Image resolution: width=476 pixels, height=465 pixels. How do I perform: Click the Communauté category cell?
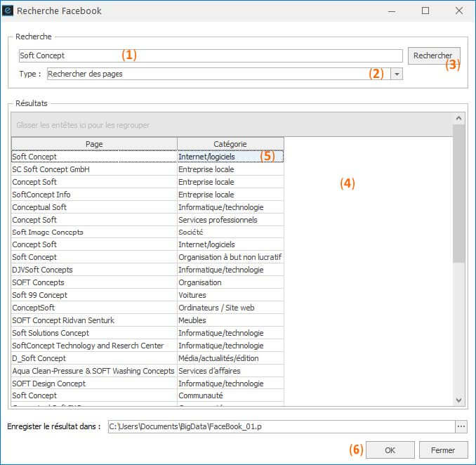tap(230, 395)
